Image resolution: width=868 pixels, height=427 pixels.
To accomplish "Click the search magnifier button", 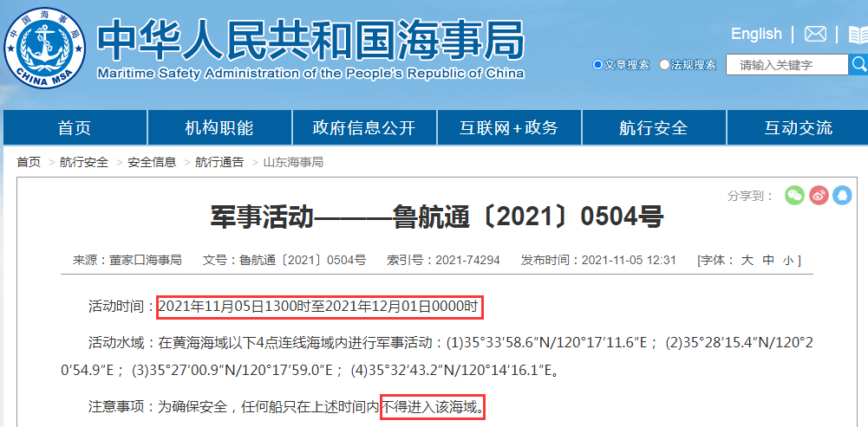I will tap(858, 64).
